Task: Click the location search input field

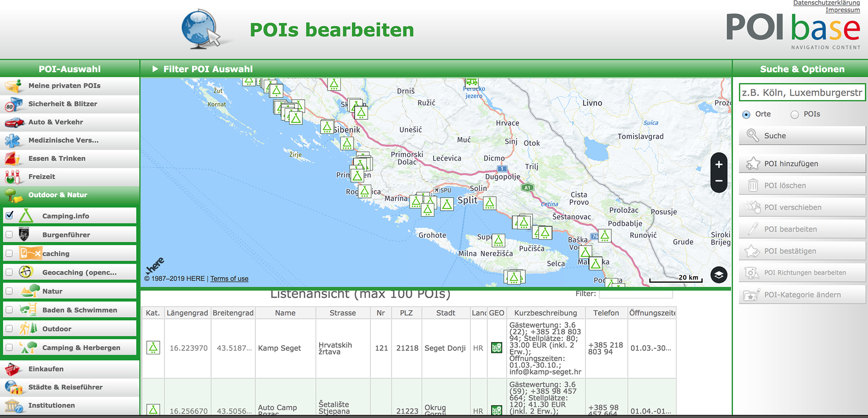Action: click(802, 93)
